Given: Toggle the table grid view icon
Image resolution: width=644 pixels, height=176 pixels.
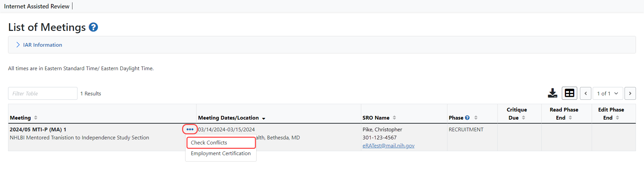Looking at the screenshot, I should coord(570,93).
